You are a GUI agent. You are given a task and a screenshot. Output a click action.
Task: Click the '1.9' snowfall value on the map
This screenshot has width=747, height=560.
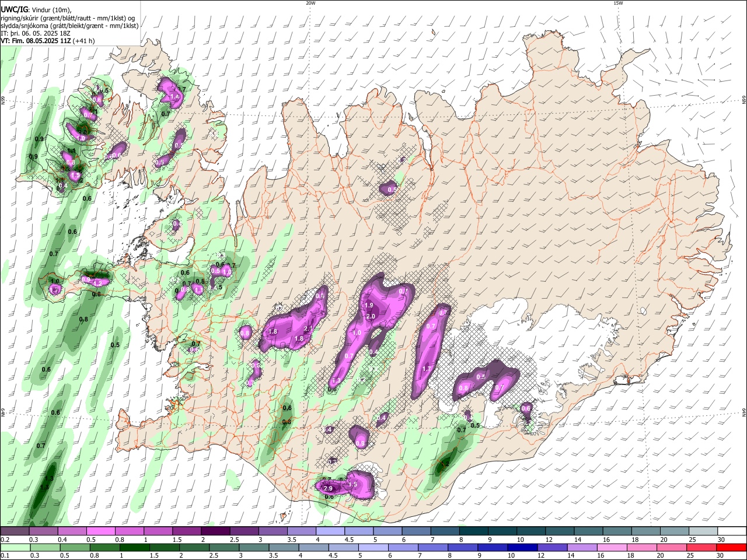click(x=369, y=305)
